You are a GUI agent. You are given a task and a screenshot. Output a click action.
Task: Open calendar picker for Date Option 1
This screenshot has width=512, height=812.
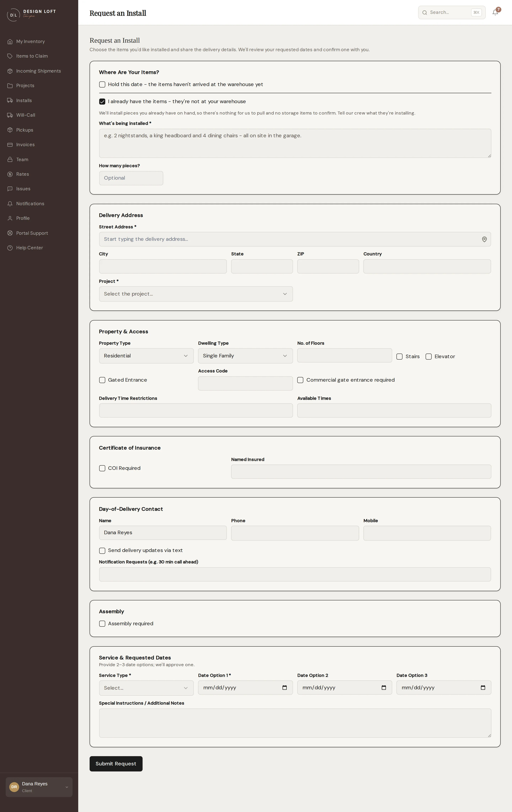[x=284, y=688]
